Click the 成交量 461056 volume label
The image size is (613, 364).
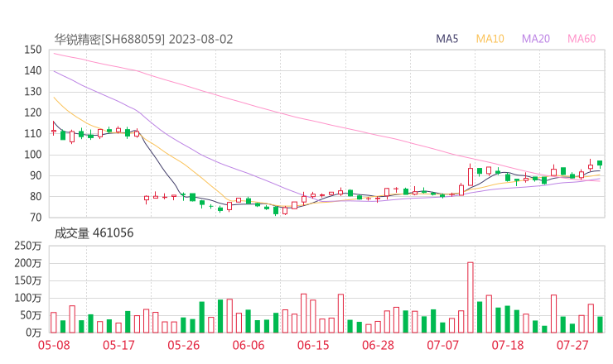pyautogui.click(x=94, y=233)
